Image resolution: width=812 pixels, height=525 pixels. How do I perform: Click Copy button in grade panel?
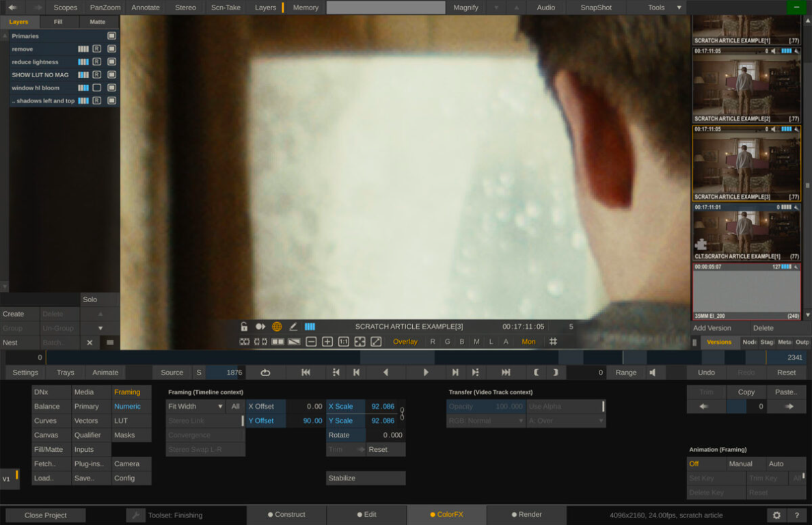point(746,392)
